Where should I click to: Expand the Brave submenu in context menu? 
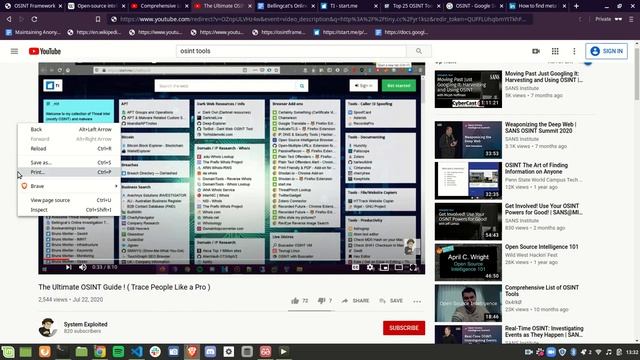point(69,186)
